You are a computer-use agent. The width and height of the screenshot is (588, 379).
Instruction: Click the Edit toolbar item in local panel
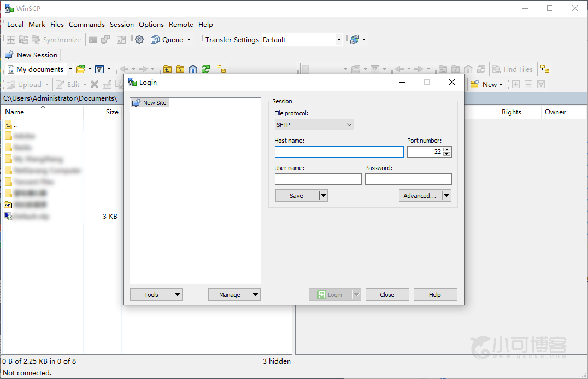click(x=68, y=84)
